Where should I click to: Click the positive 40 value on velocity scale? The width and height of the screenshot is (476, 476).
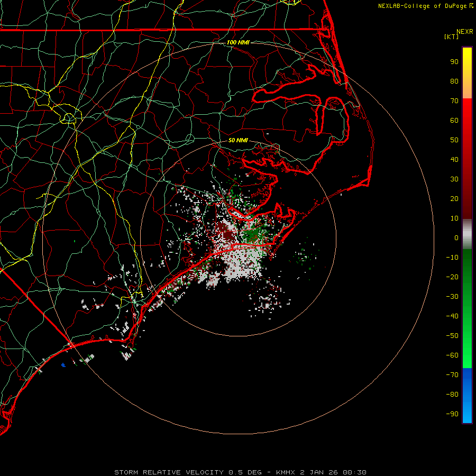(454, 160)
